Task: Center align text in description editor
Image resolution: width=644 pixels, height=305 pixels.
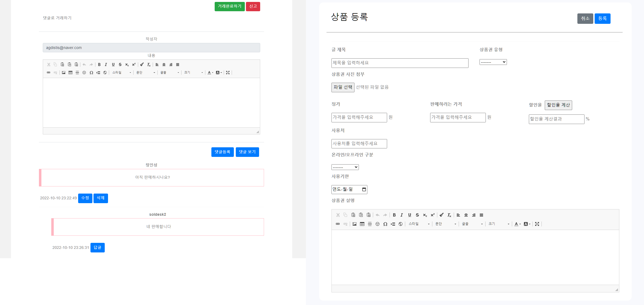Action: [x=466, y=215]
